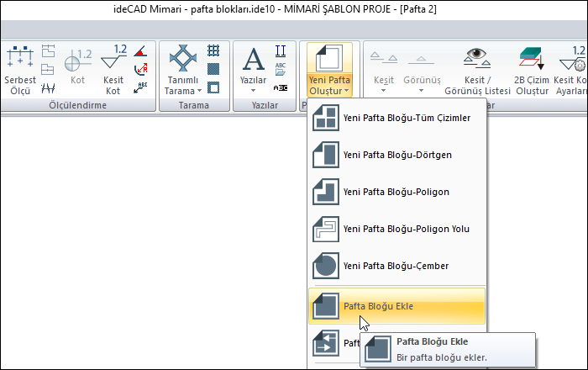Click the large A Yazılar text tool
This screenshot has height=370, width=588.
tap(254, 60)
